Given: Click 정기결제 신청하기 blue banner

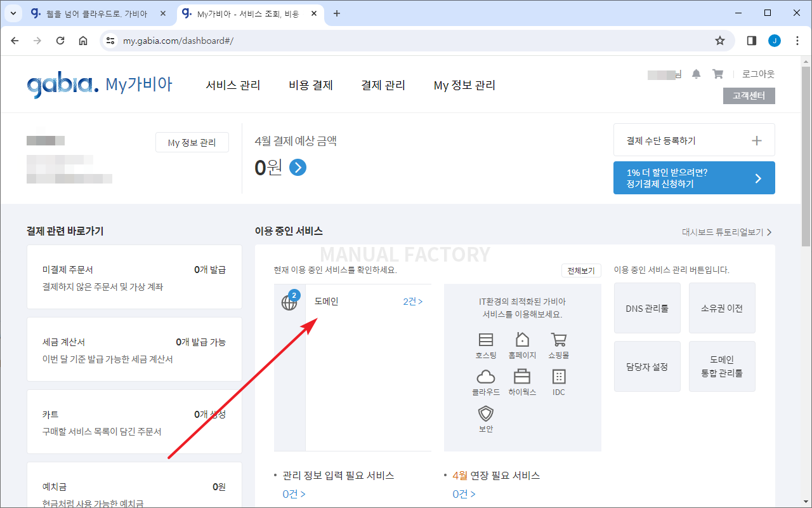Looking at the screenshot, I should coord(694,178).
